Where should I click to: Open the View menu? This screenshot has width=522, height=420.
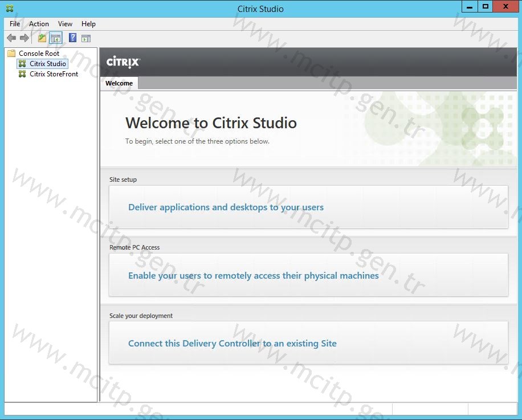(x=65, y=23)
